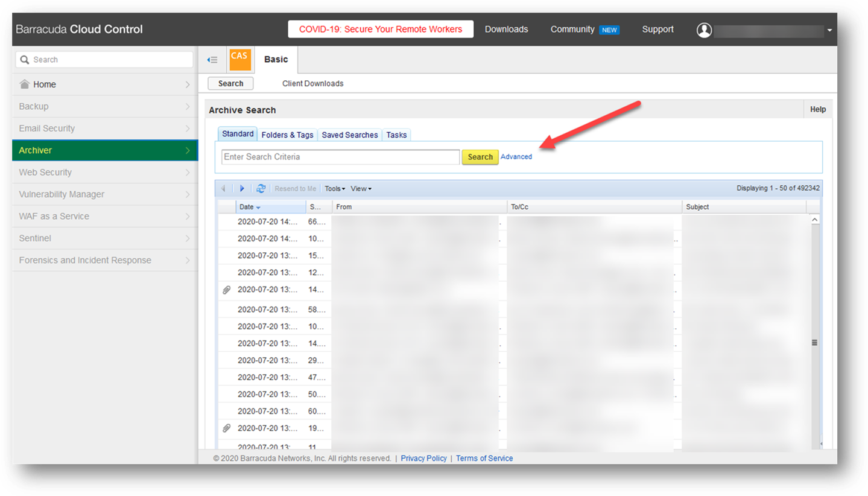
Task: Select row with size 66...
Action: (x=514, y=221)
